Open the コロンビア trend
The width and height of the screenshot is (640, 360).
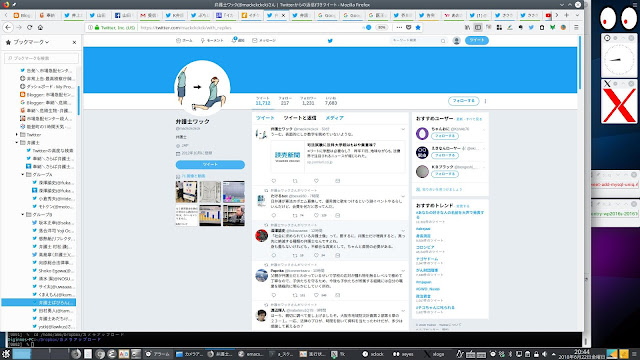(x=425, y=247)
